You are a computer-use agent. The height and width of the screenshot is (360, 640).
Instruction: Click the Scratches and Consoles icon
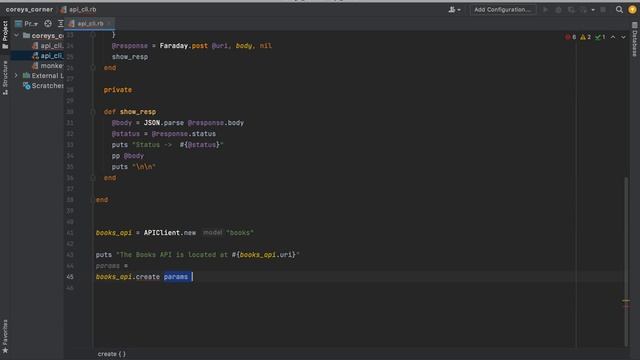tap(27, 86)
